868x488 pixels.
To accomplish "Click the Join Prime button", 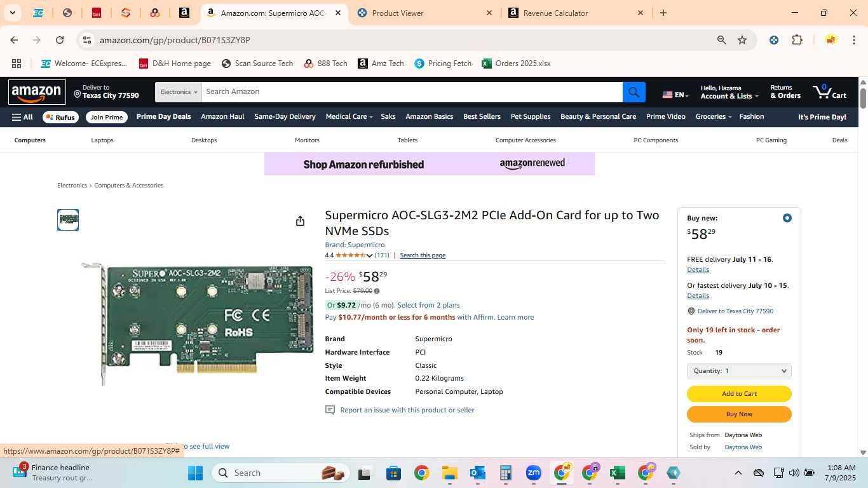I will coord(106,118).
